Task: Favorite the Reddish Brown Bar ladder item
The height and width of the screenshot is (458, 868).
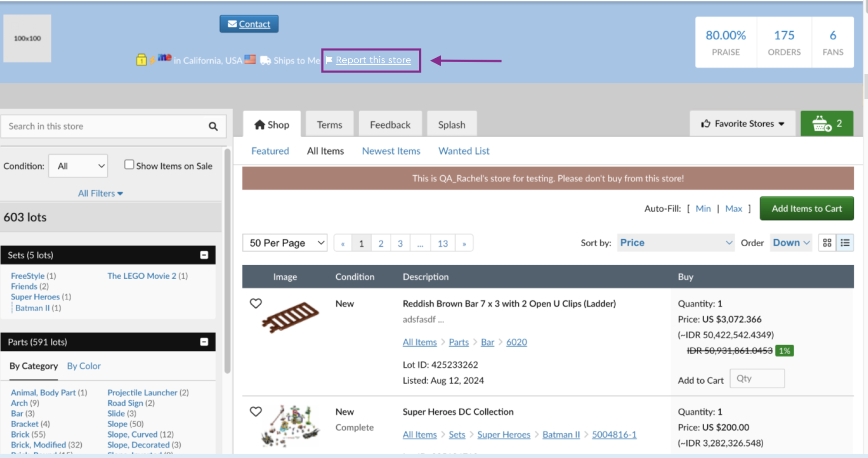Action: 256,303
